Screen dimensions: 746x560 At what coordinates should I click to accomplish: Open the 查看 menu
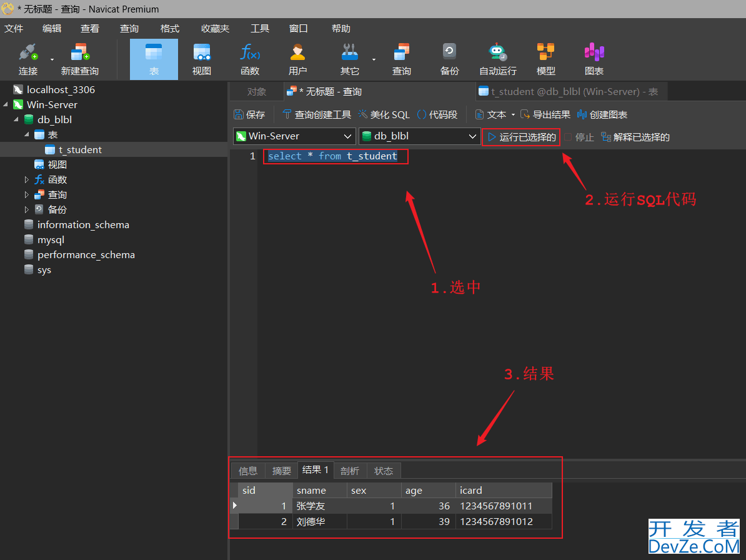(x=90, y=29)
